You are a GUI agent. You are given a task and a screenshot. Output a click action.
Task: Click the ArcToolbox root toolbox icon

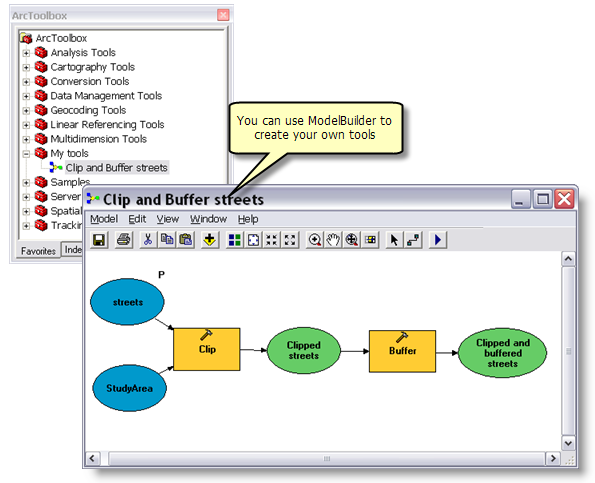tap(26, 38)
